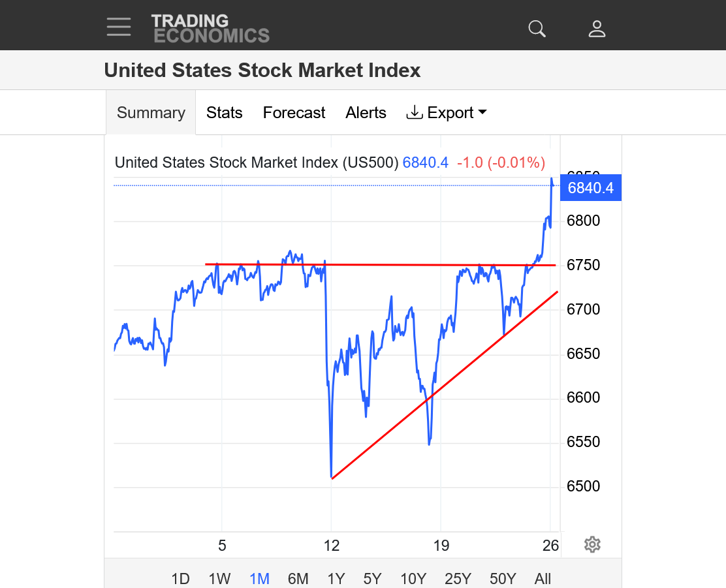726x588 pixels.
Task: Switch chart to 6M range
Action: (x=298, y=578)
